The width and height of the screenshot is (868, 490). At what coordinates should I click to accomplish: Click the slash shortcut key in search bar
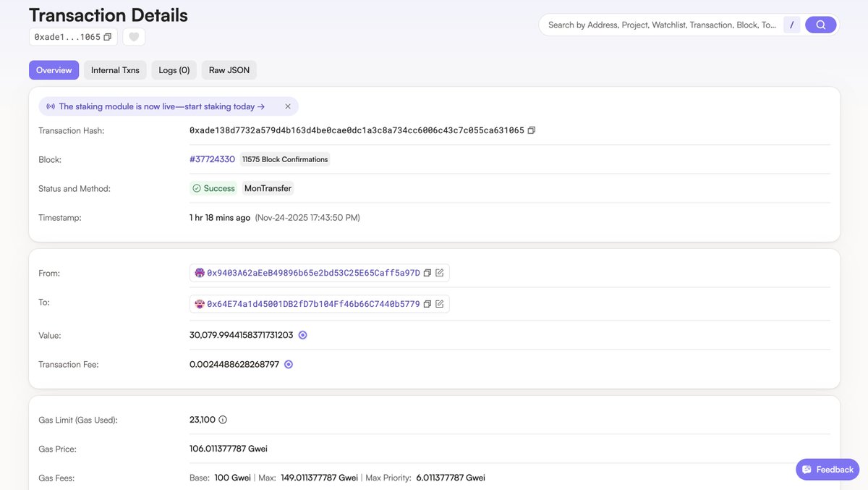[792, 25]
